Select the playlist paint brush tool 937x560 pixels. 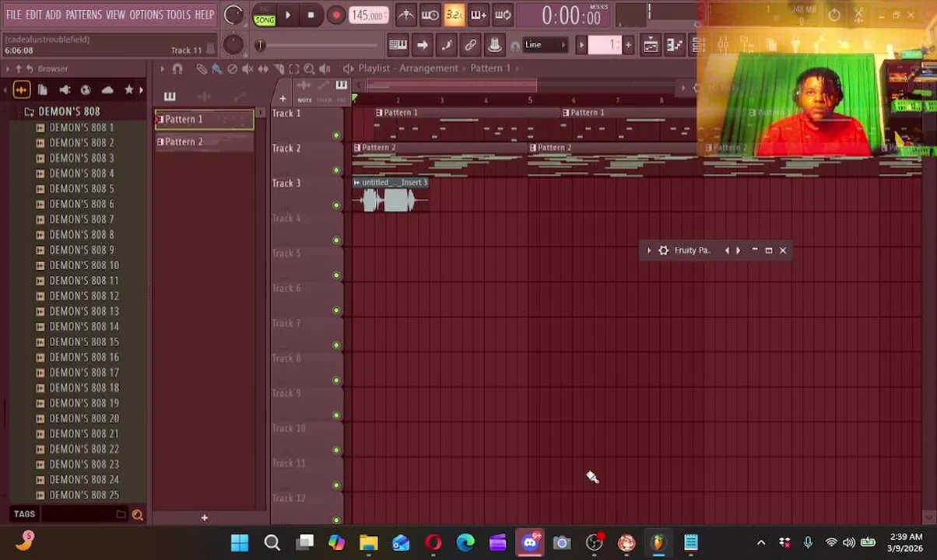216,68
